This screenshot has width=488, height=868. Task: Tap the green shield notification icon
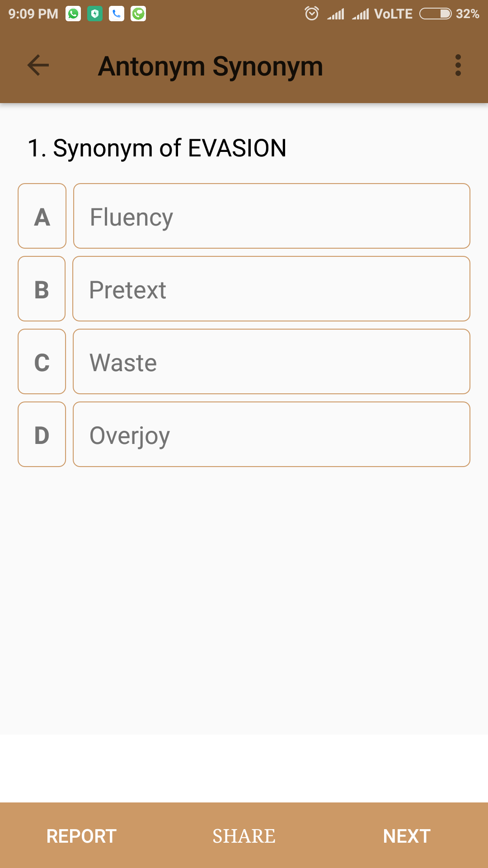95,14
